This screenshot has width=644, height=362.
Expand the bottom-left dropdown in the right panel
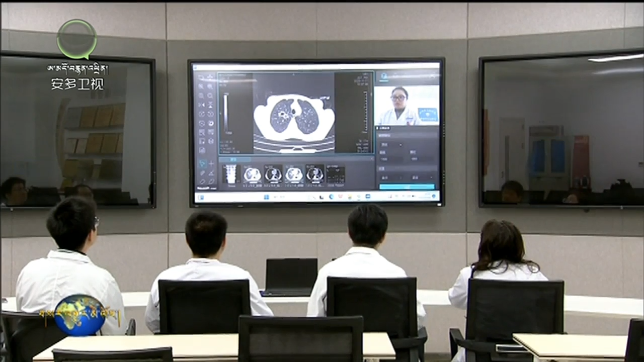pos(392,177)
